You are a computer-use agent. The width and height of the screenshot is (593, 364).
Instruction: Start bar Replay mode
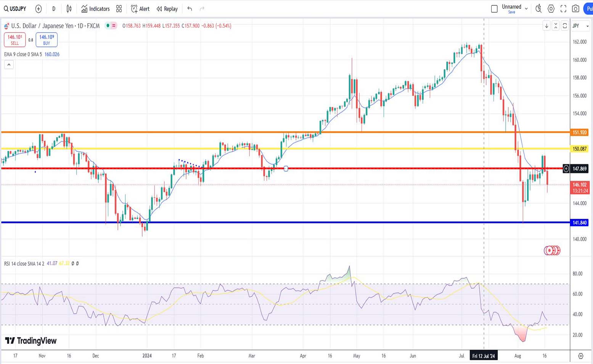point(167,9)
